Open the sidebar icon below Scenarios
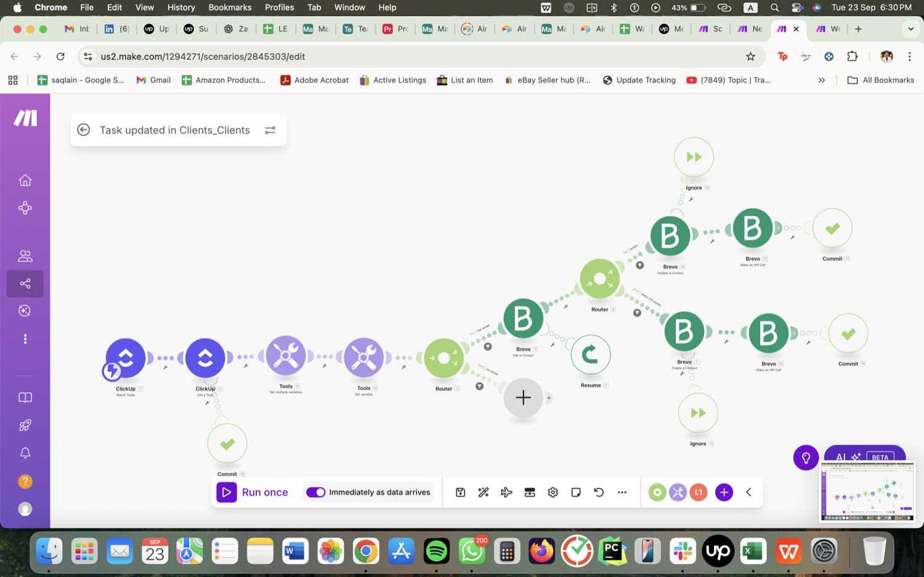The width and height of the screenshot is (924, 577). [25, 310]
